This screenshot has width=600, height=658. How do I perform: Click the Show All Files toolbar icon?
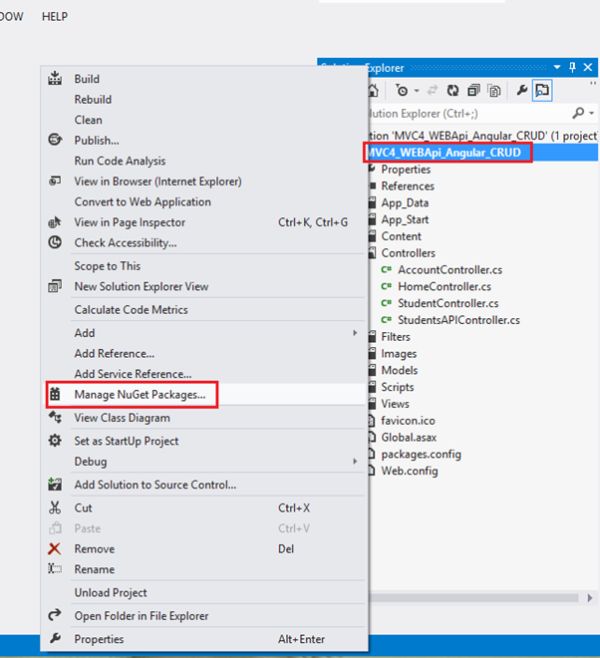click(x=495, y=90)
